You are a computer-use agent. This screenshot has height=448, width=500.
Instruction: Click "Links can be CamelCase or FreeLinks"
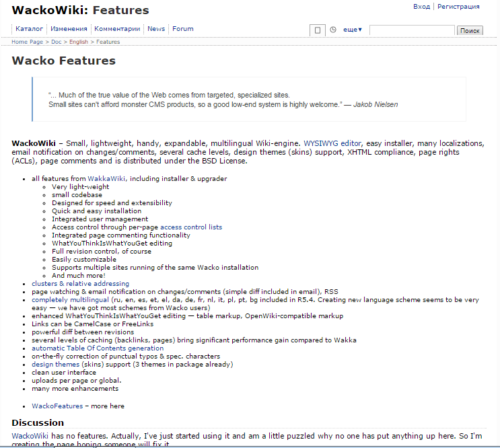(92, 324)
